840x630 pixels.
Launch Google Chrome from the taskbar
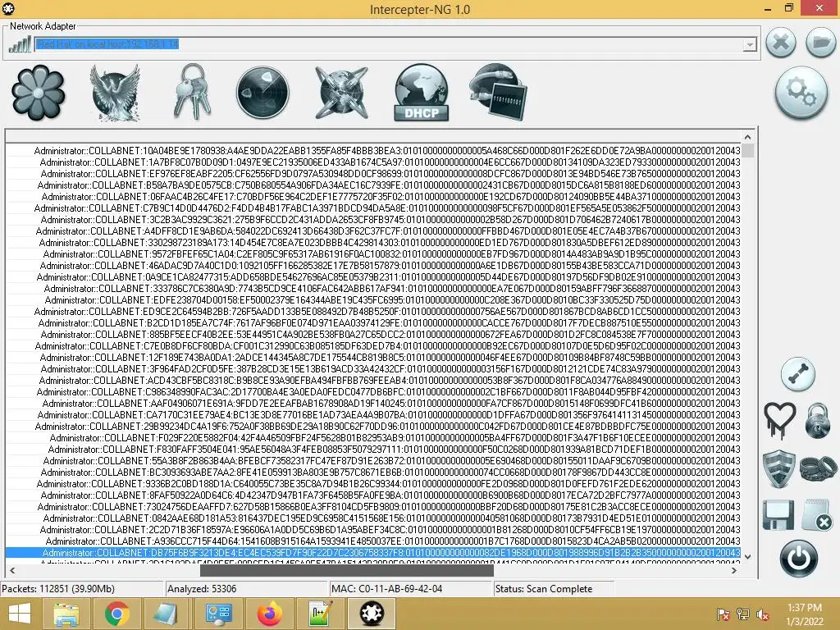116,614
